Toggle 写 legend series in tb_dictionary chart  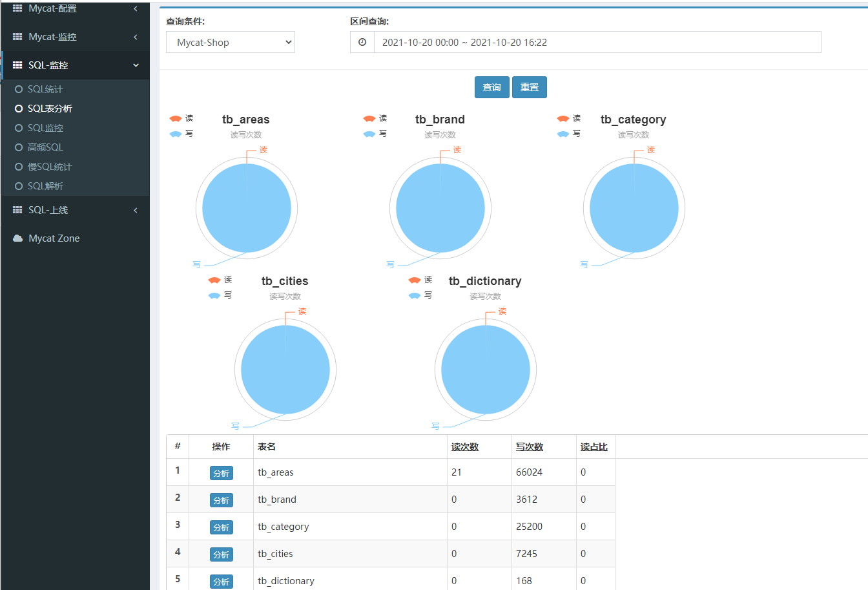coord(420,295)
